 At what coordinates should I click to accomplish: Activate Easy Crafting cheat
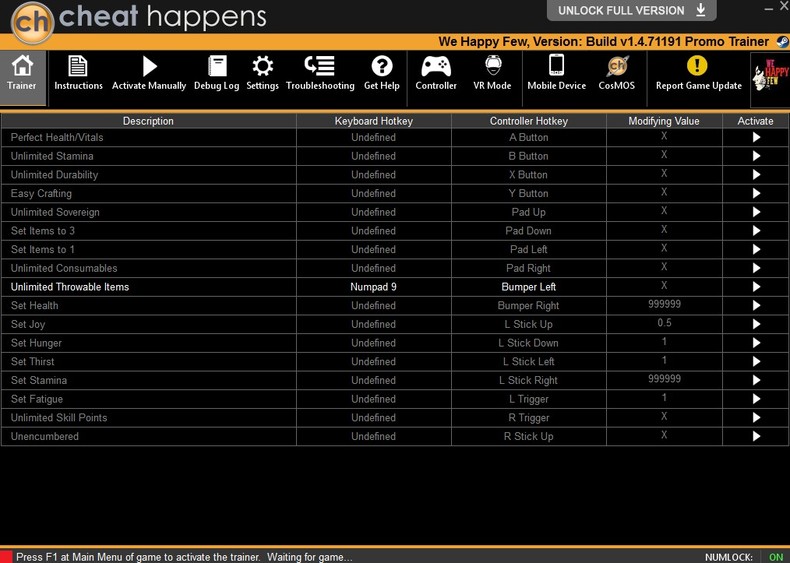(756, 193)
